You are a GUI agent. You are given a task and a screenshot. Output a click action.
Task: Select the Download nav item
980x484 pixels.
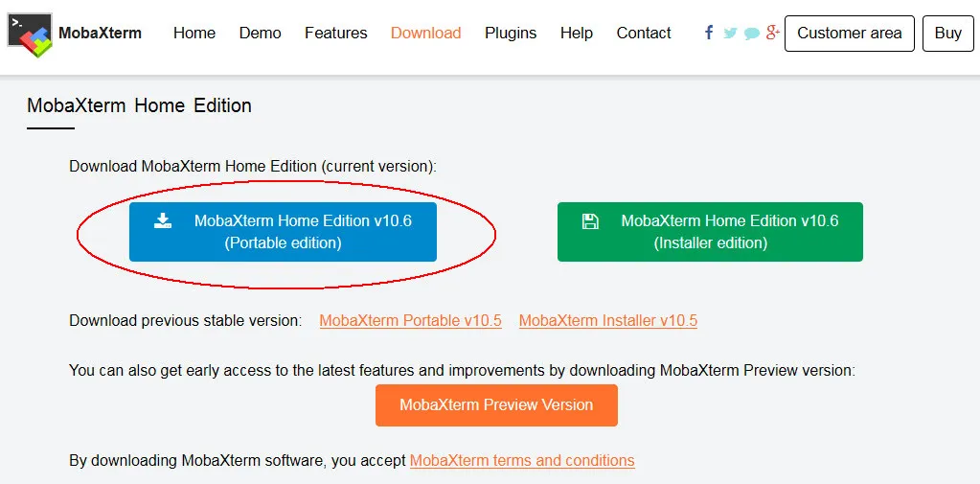[x=425, y=34]
